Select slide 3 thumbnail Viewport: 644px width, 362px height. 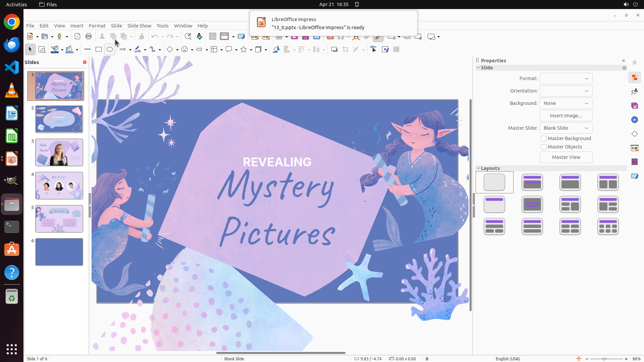coord(59,153)
